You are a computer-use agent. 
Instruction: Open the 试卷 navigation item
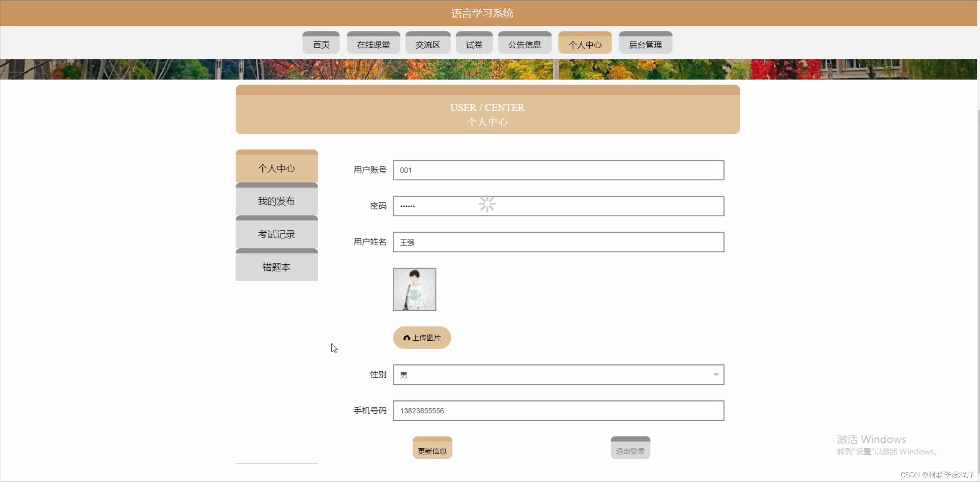(x=474, y=43)
